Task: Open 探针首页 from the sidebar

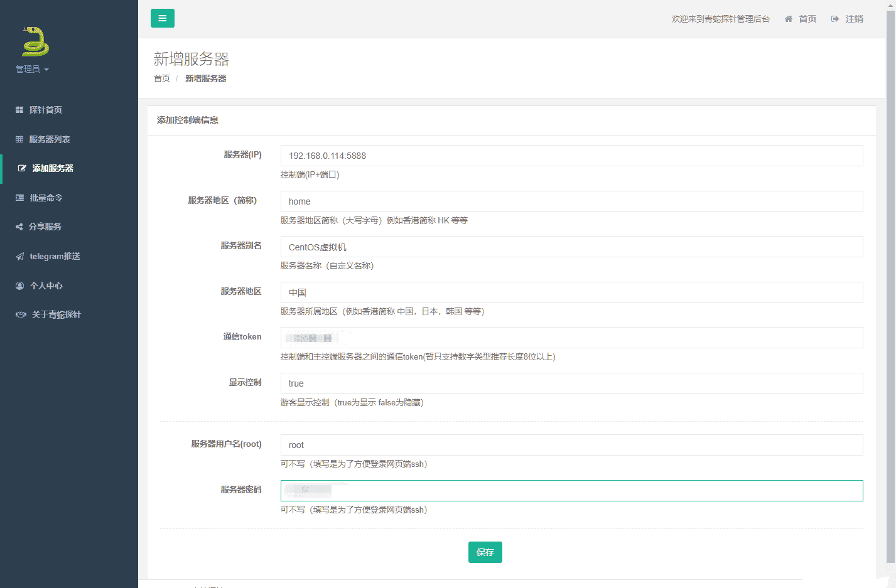Action: click(45, 110)
